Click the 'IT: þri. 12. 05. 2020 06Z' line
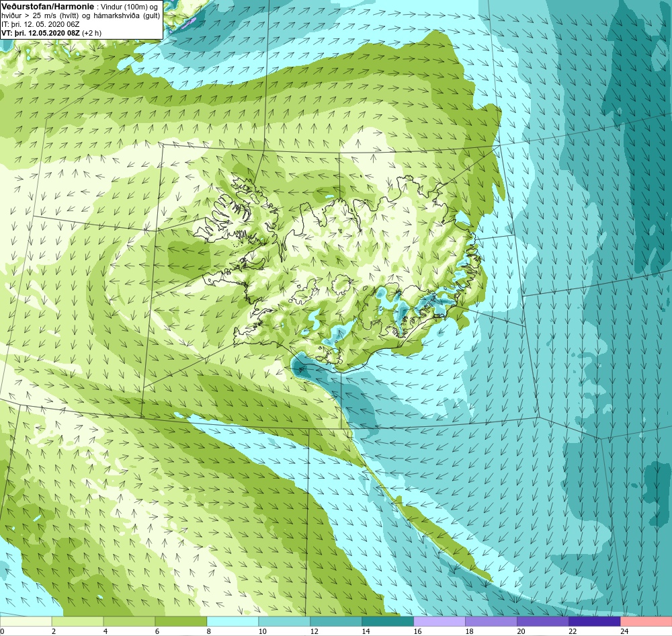672x636 pixels. coord(40,24)
